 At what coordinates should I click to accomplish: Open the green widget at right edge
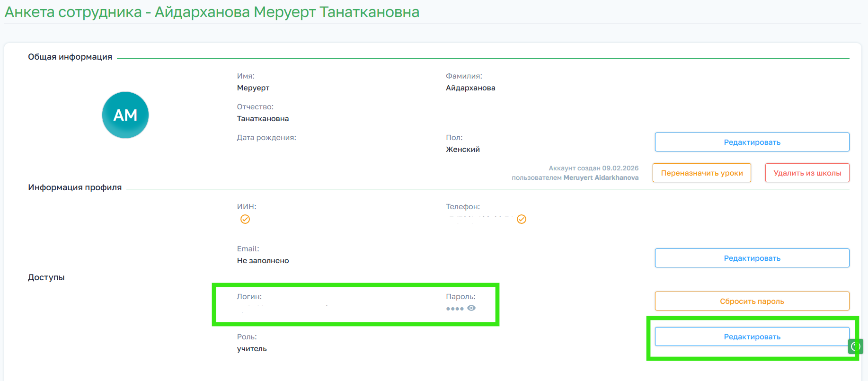[856, 346]
